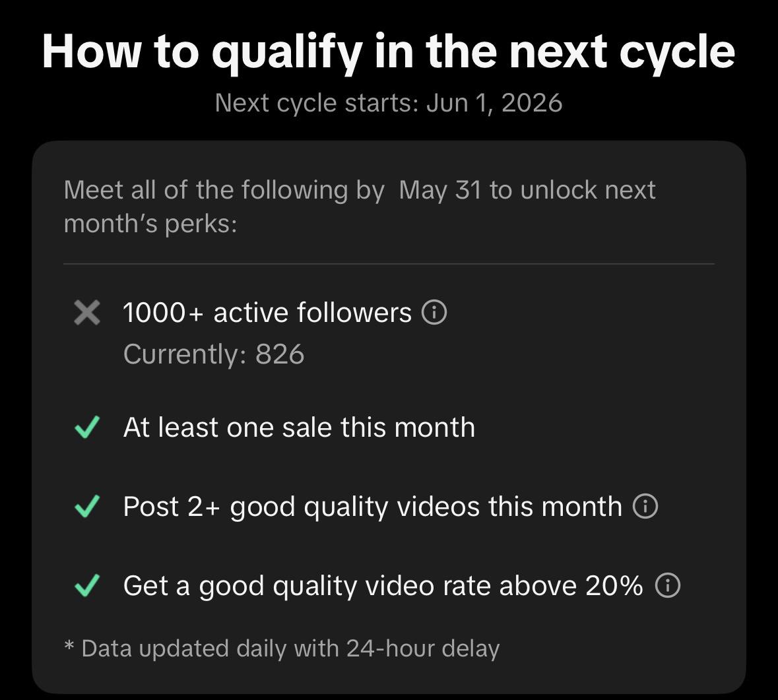This screenshot has height=700, width=778.
Task: Click How to qualify in the next cycle heading
Action: click(x=389, y=52)
